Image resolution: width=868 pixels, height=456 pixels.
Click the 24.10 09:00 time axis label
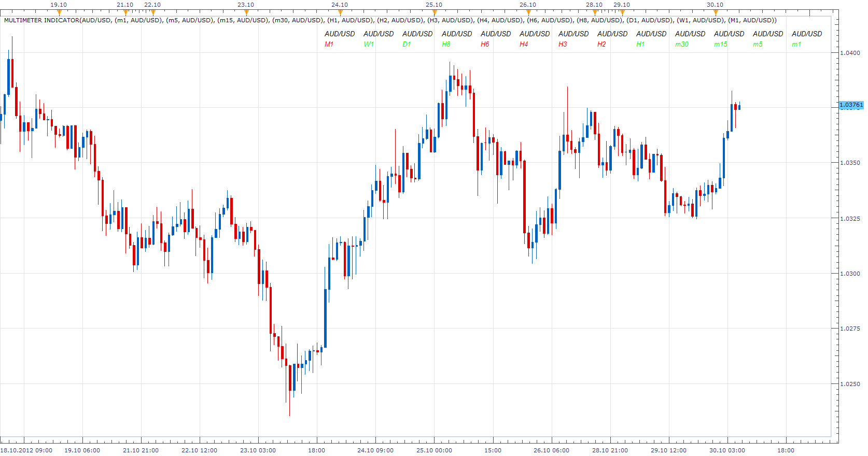(x=375, y=450)
